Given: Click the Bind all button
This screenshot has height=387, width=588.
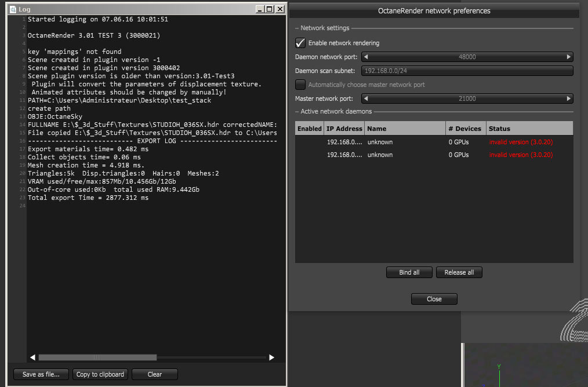Looking at the screenshot, I should (x=409, y=272).
